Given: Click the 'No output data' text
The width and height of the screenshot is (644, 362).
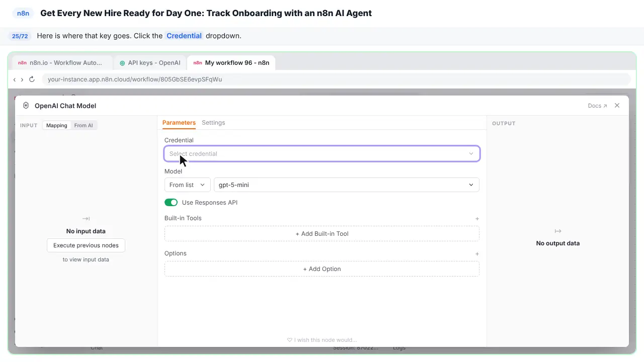Looking at the screenshot, I should pyautogui.click(x=558, y=243).
